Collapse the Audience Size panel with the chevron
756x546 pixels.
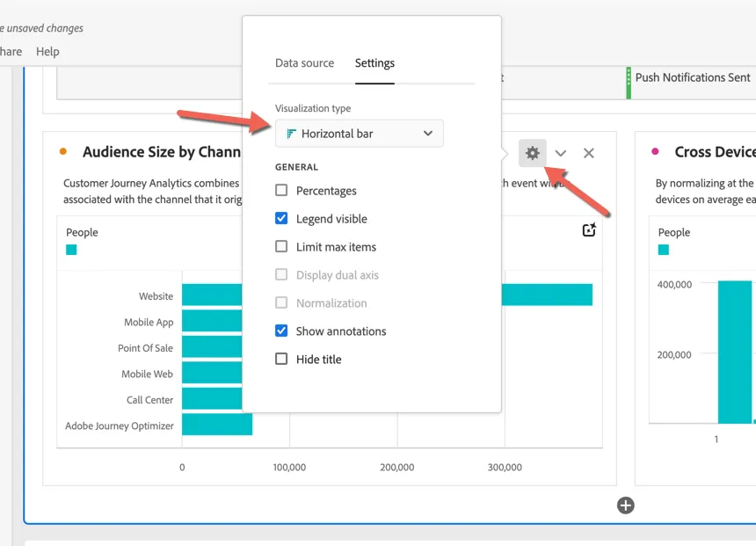[560, 153]
